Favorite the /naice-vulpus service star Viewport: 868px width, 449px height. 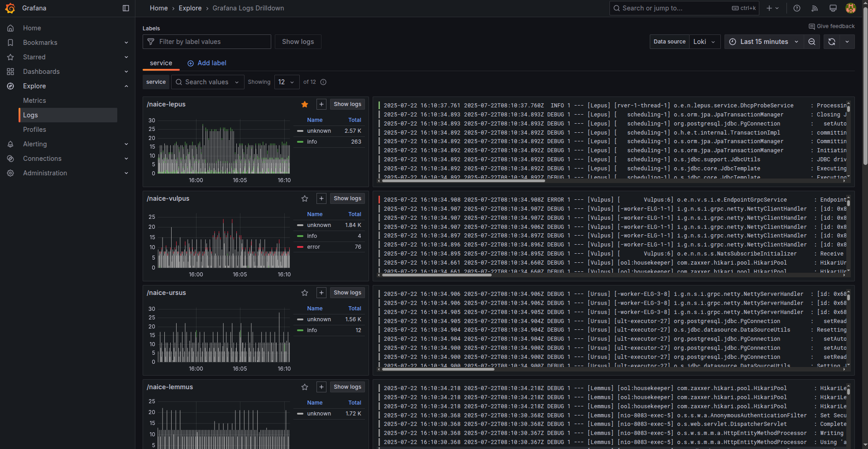pyautogui.click(x=305, y=198)
